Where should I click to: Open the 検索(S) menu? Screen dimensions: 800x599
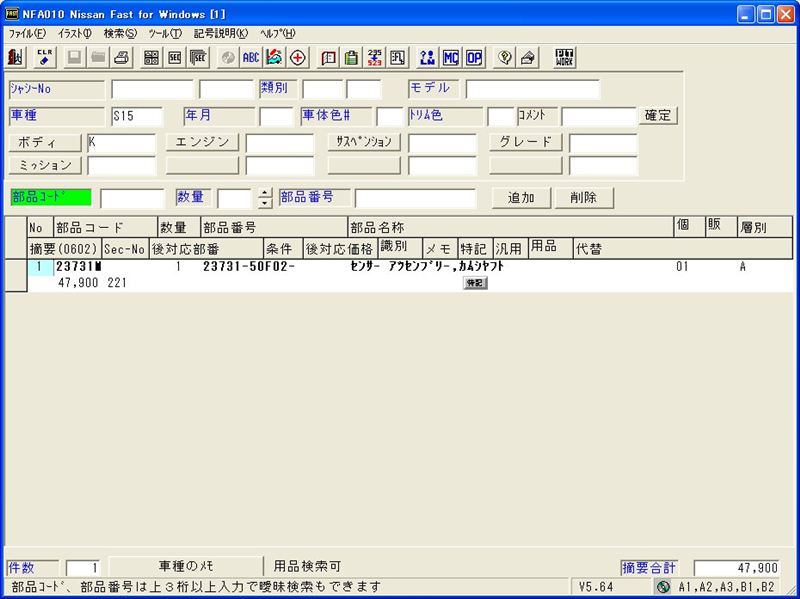pos(120,34)
